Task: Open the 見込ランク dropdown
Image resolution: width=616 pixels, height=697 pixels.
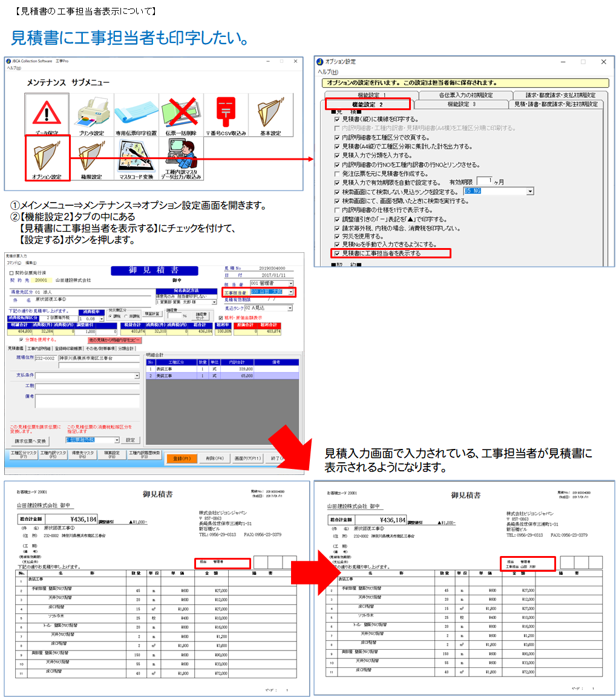Action: (x=291, y=308)
